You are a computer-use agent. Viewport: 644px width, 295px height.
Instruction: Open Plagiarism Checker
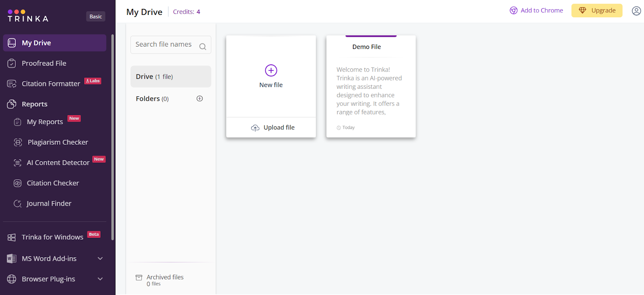58,142
